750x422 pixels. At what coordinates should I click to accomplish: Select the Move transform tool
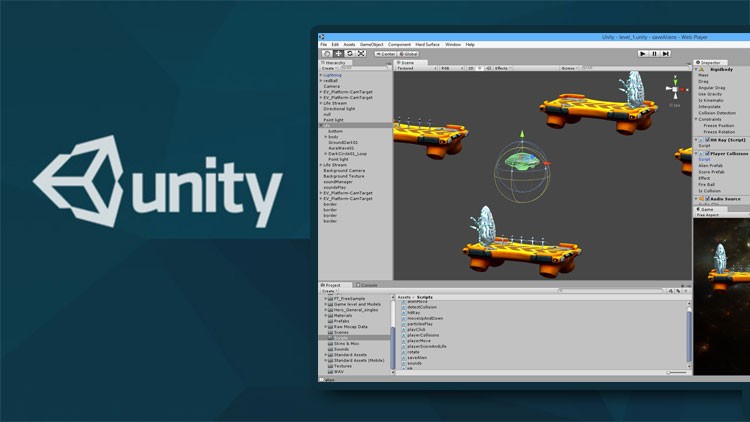point(338,54)
